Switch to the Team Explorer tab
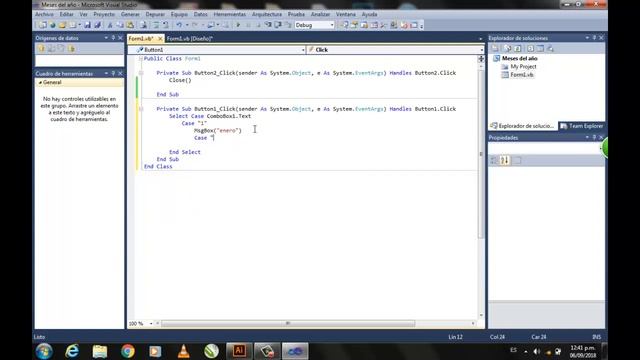 pyautogui.click(x=582, y=126)
